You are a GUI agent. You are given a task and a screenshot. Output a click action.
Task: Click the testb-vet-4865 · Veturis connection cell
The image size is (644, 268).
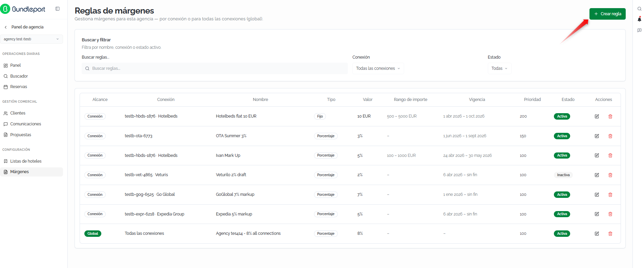coord(146,175)
